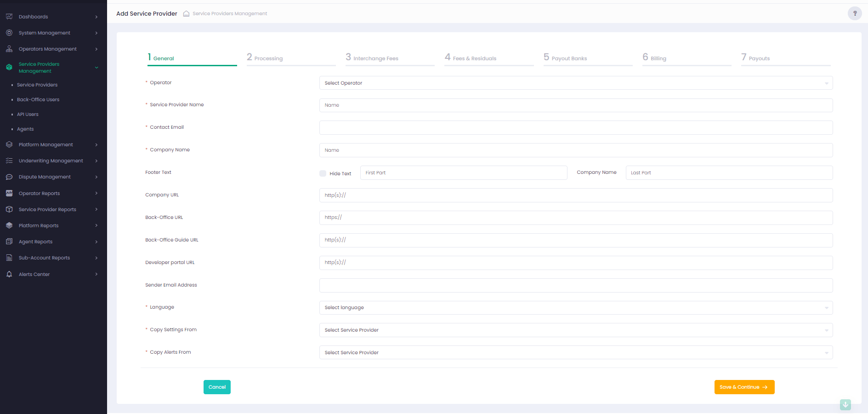The width and height of the screenshot is (868, 414).
Task: Open the Select language dropdown
Action: tap(575, 308)
